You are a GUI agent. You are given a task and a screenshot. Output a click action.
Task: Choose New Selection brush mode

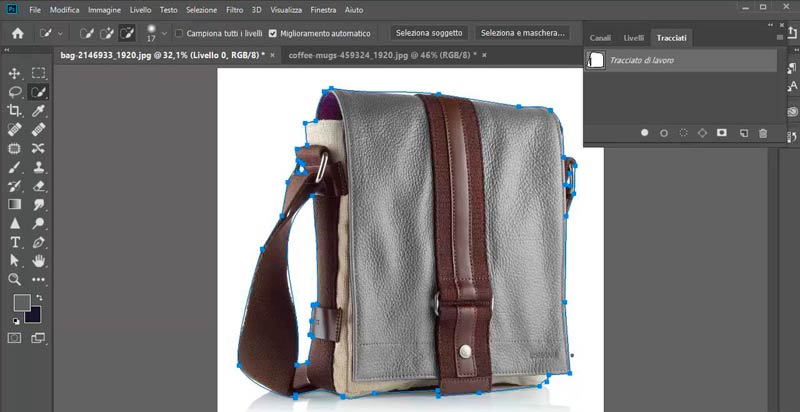(x=87, y=34)
